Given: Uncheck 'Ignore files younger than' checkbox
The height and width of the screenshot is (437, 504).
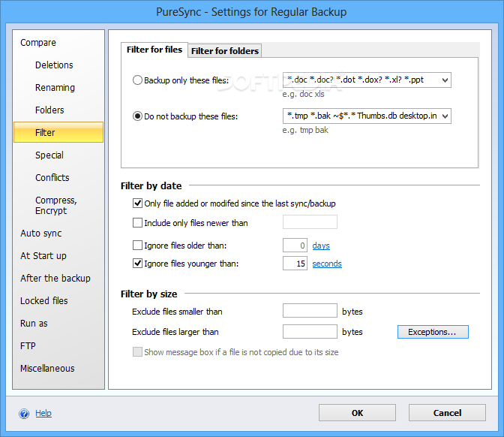Looking at the screenshot, I should tap(137, 264).
